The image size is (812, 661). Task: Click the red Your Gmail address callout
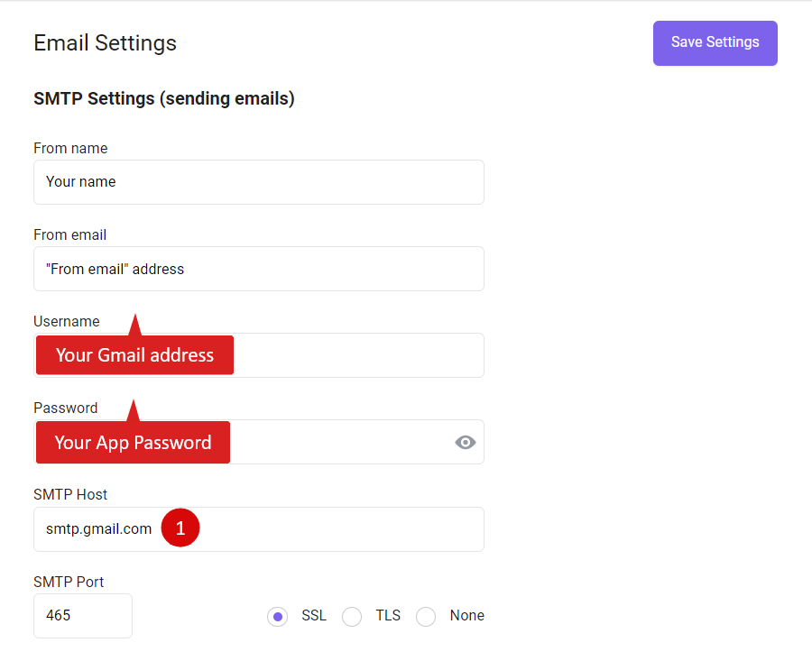coord(134,355)
